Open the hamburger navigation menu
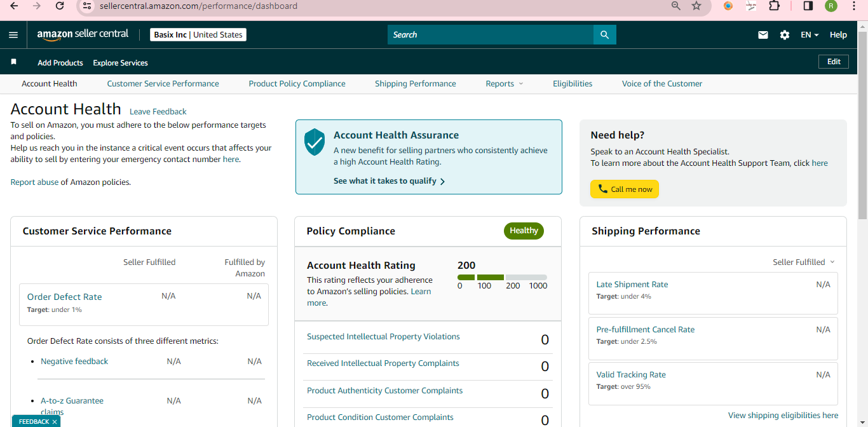Image resolution: width=868 pixels, height=427 pixels. coord(13,35)
